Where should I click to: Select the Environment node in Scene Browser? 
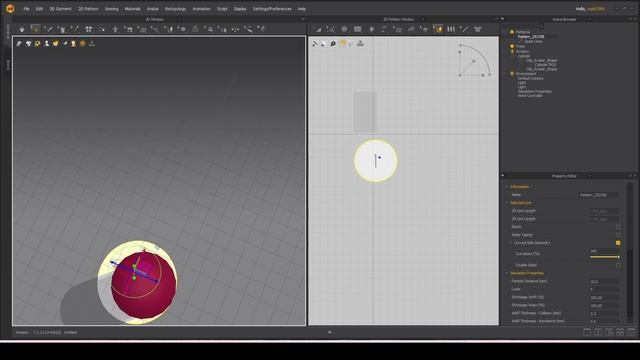coord(526,74)
